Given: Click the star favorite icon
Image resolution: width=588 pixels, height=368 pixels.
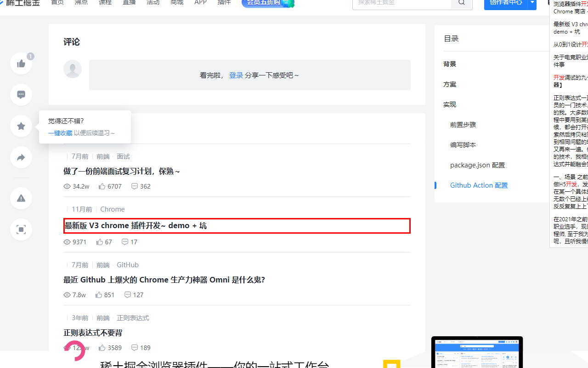Looking at the screenshot, I should pos(21,126).
